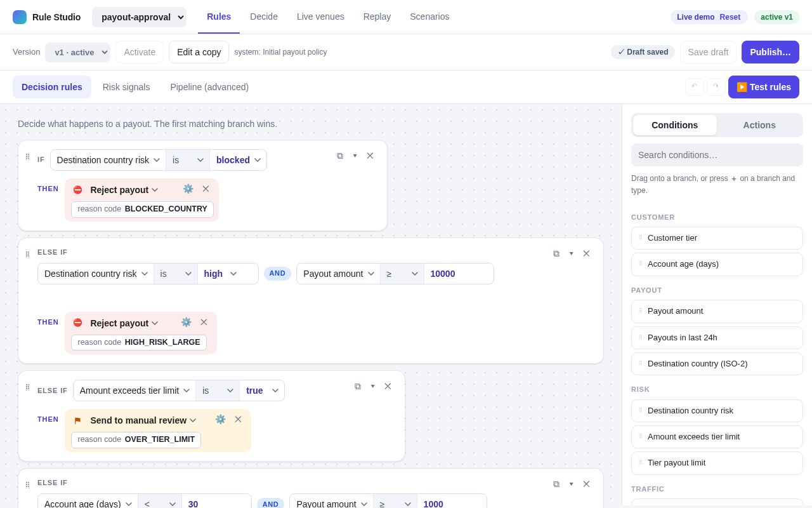812x508 pixels.
Task: Click the Rule Studio logo icon
Action: coord(20,17)
